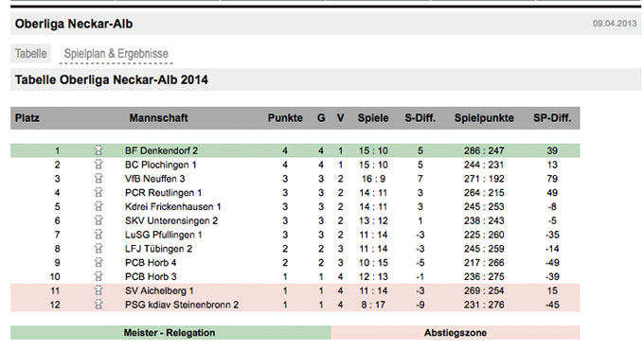Click jersey icon beside LuSG Pfullingen 1

[x=98, y=235]
